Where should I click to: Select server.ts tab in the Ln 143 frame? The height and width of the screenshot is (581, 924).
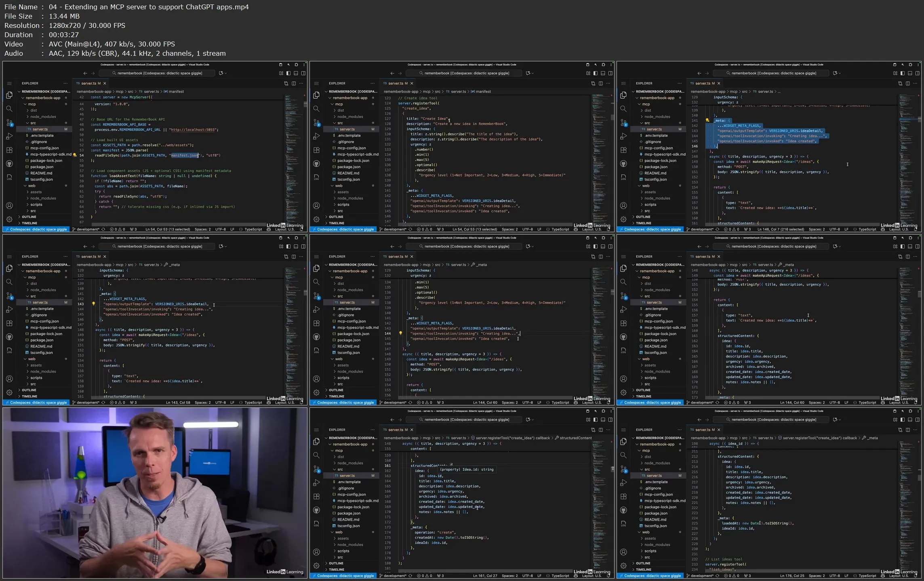pyautogui.click(x=88, y=257)
